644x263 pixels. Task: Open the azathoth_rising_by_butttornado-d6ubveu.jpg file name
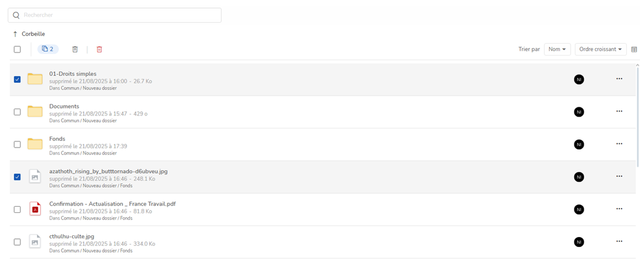108,171
